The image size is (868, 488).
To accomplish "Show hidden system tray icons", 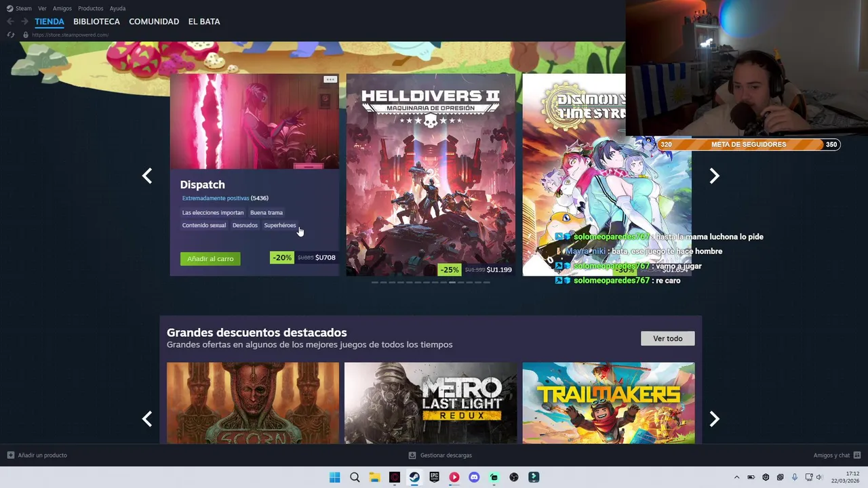I will coord(737,477).
